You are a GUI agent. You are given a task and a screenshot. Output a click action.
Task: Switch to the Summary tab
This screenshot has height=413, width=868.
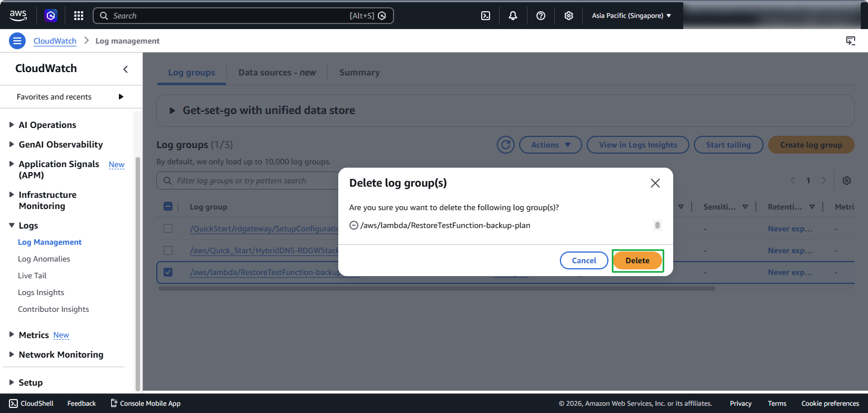pyautogui.click(x=359, y=73)
